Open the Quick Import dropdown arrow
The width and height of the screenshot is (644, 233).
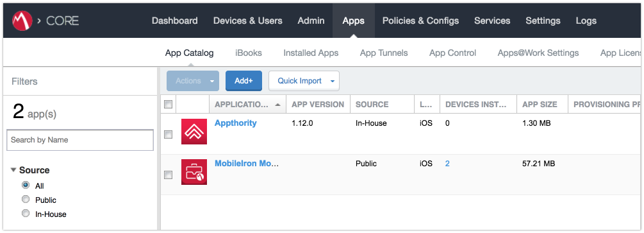333,81
